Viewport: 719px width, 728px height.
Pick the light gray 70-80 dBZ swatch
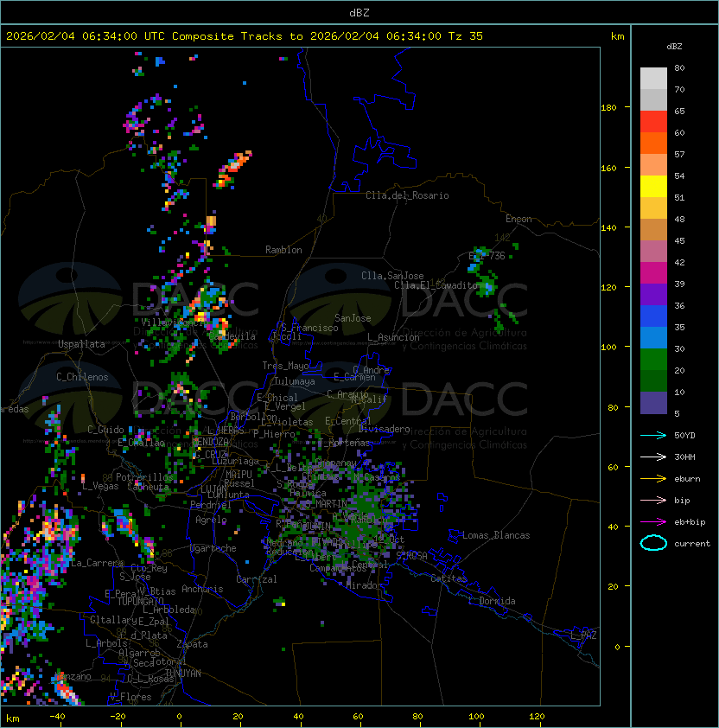click(x=653, y=79)
